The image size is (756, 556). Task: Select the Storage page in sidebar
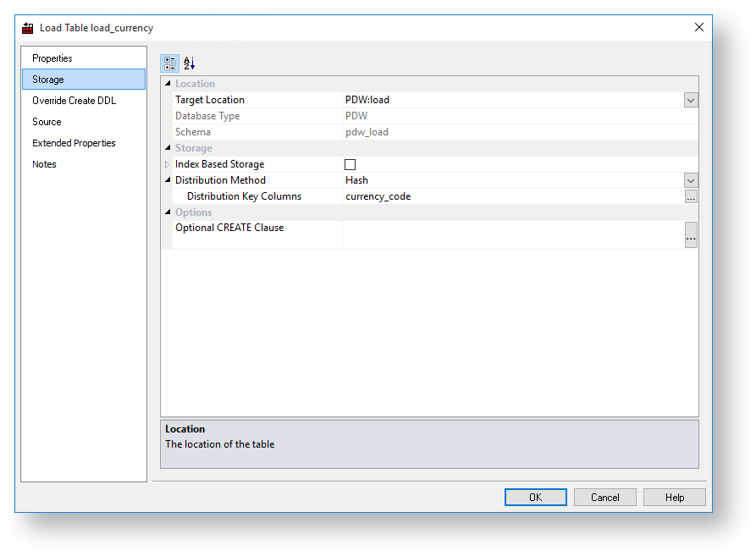tap(84, 79)
